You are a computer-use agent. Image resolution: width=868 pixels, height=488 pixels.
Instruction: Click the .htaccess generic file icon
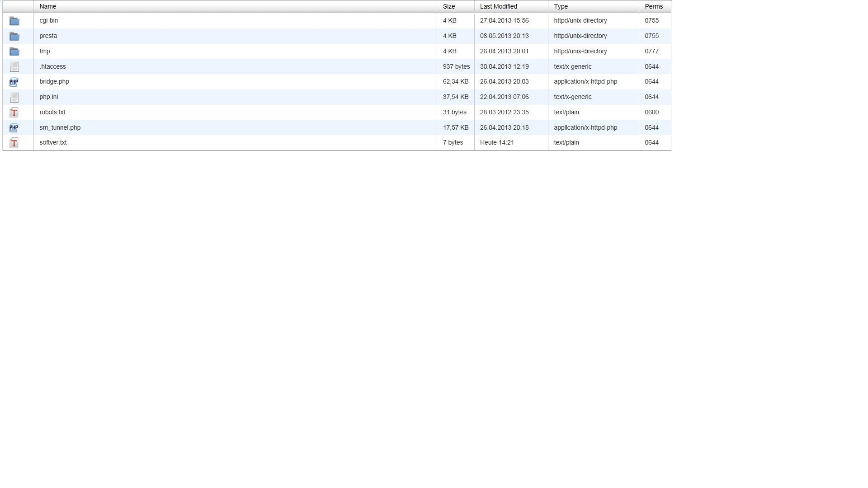[x=14, y=67]
